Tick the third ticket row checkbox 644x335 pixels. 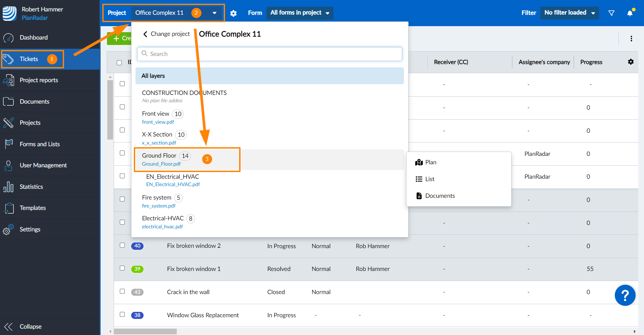pos(122,130)
